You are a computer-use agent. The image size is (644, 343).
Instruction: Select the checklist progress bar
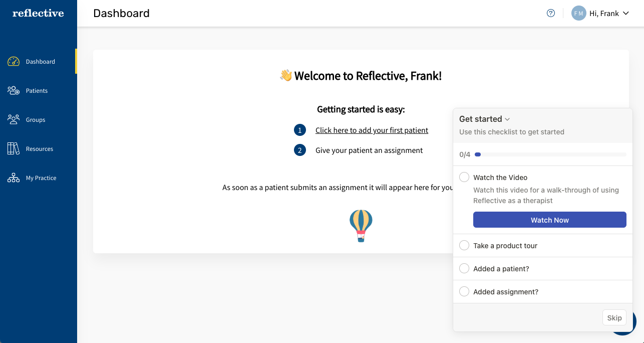(x=550, y=154)
